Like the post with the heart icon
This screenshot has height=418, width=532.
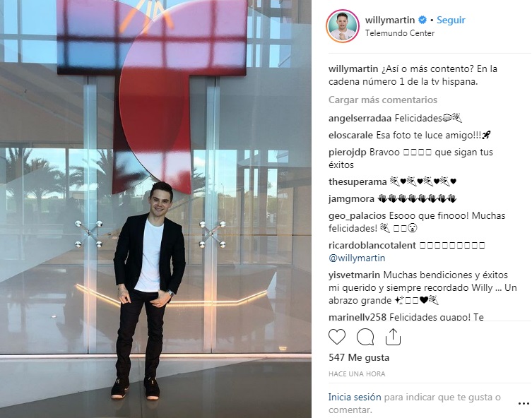tap(337, 337)
